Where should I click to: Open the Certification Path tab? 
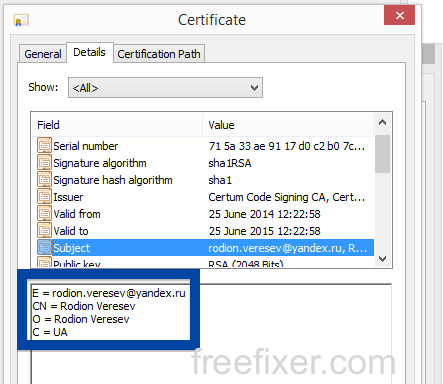pos(159,54)
